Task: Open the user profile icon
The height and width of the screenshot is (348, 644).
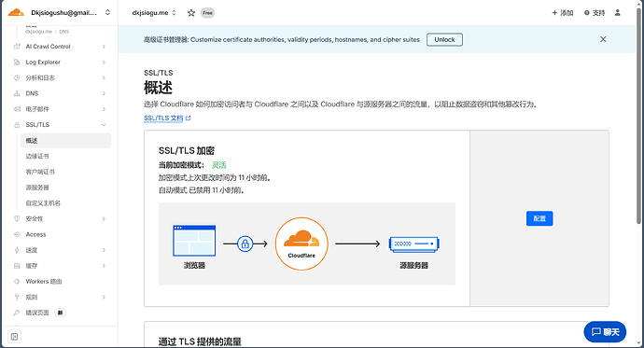Action: [617, 13]
